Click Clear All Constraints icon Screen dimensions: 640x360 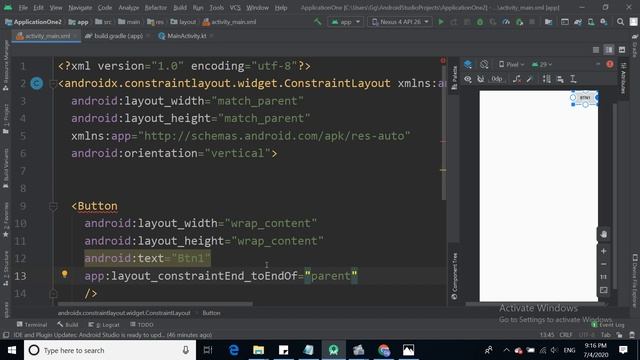pyautogui.click(x=517, y=79)
